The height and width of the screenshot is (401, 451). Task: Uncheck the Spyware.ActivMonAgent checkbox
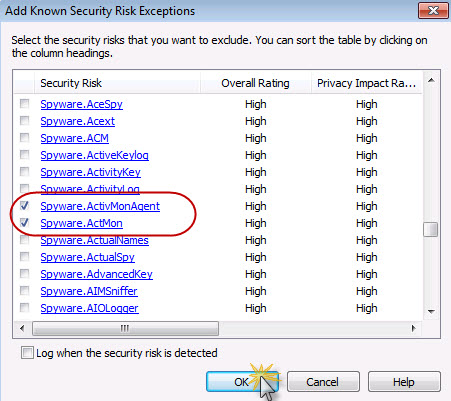24,206
